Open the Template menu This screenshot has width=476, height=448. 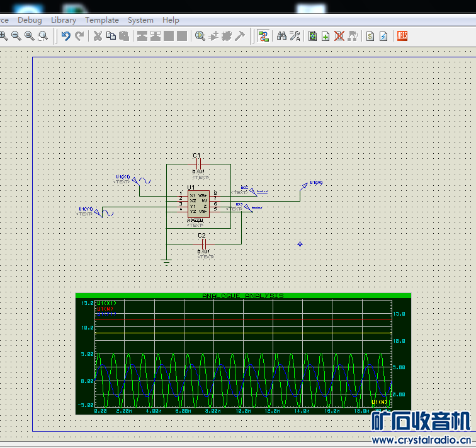pyautogui.click(x=102, y=20)
